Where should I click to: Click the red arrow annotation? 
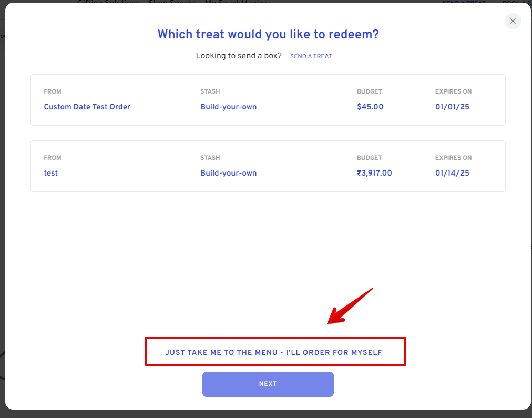tap(349, 306)
